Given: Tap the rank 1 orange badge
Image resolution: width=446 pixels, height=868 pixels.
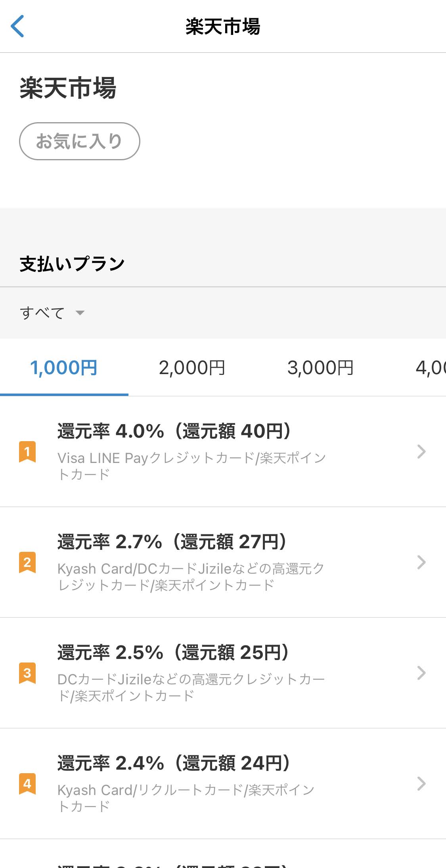Looking at the screenshot, I should coord(27,451).
